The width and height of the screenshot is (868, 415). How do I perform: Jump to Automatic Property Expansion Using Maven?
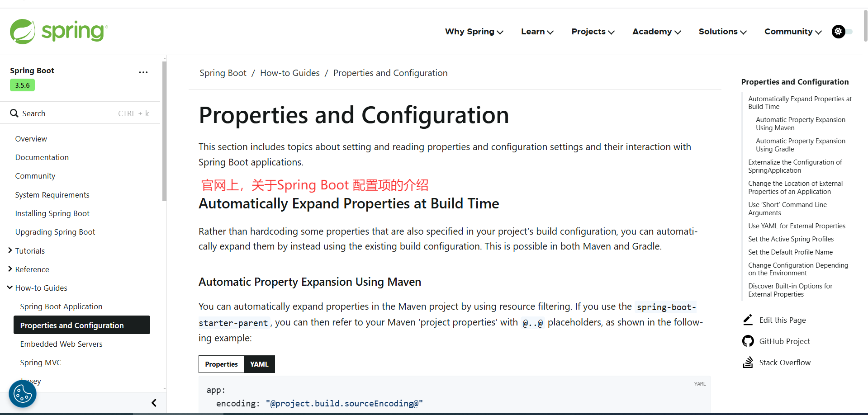(801, 124)
